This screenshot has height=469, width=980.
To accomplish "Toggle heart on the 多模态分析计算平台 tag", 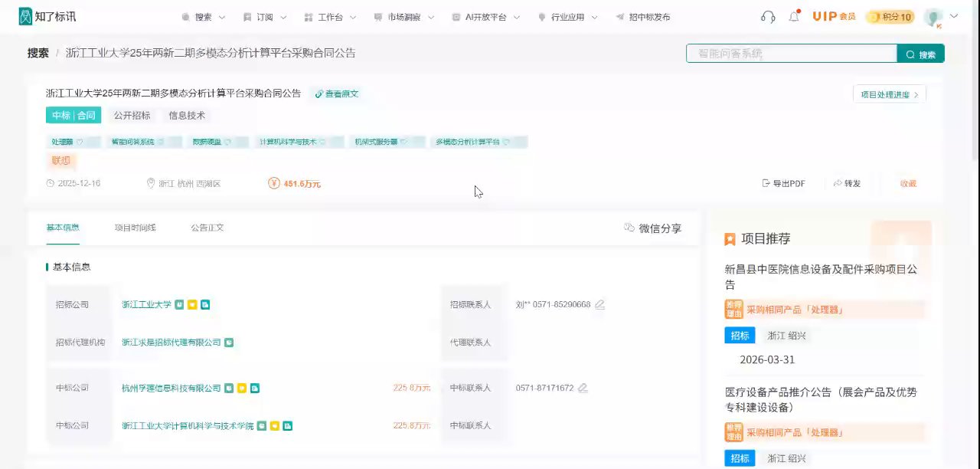I will (x=506, y=142).
